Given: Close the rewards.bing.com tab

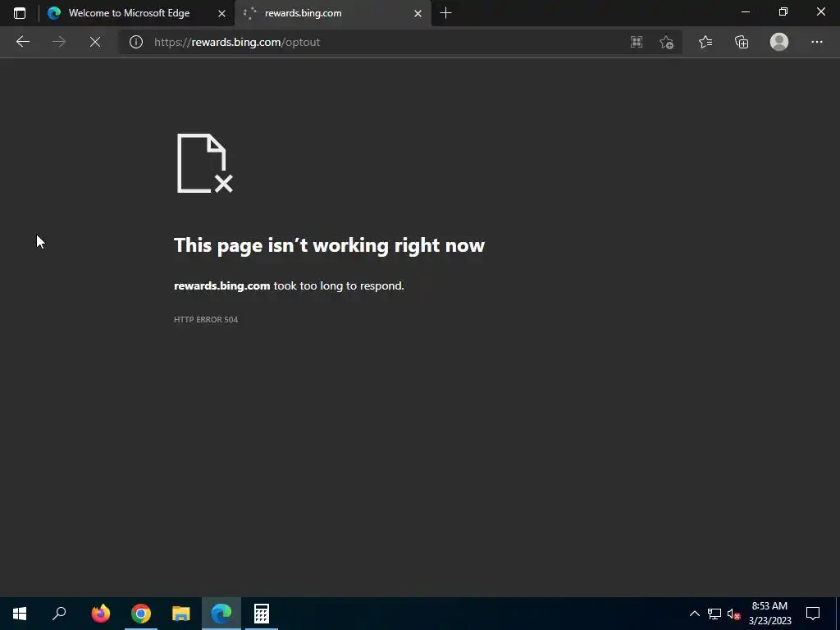Looking at the screenshot, I should [418, 13].
